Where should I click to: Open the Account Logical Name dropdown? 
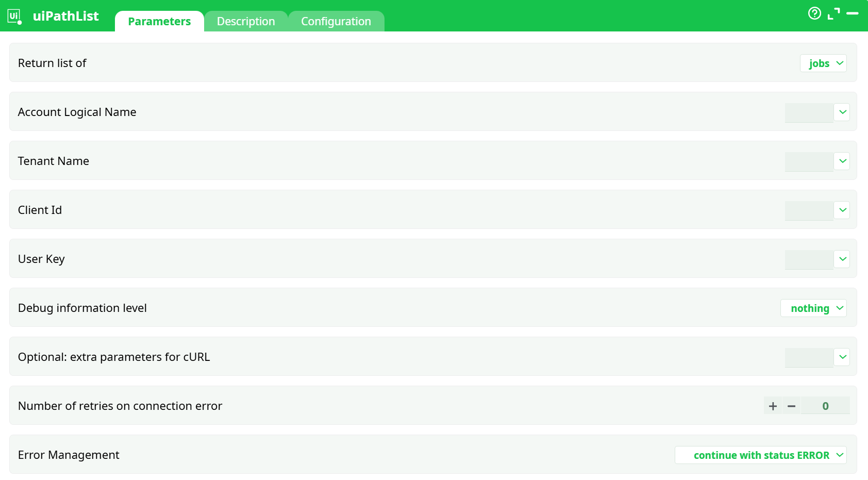pos(842,112)
